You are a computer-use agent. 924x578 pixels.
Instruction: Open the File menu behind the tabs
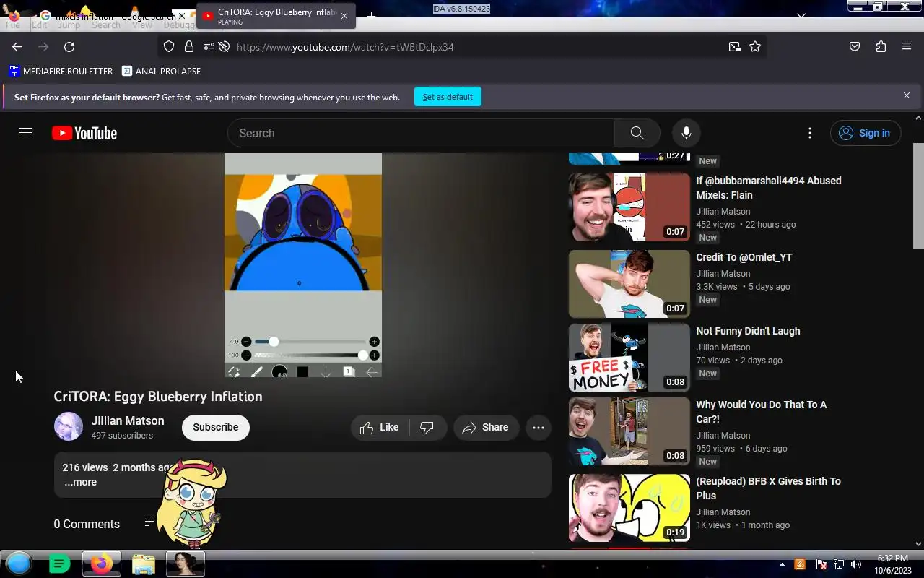tap(13, 25)
